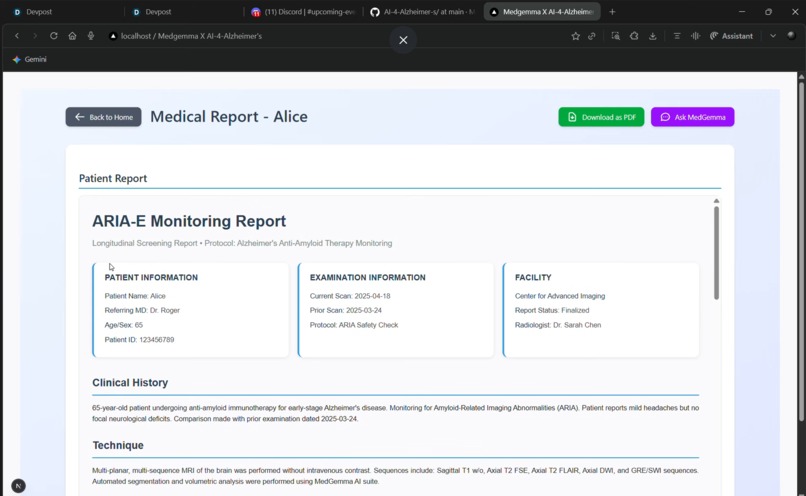The width and height of the screenshot is (806, 496).
Task: Click the Current Scan: 2025-04-18 line
Action: coord(350,296)
